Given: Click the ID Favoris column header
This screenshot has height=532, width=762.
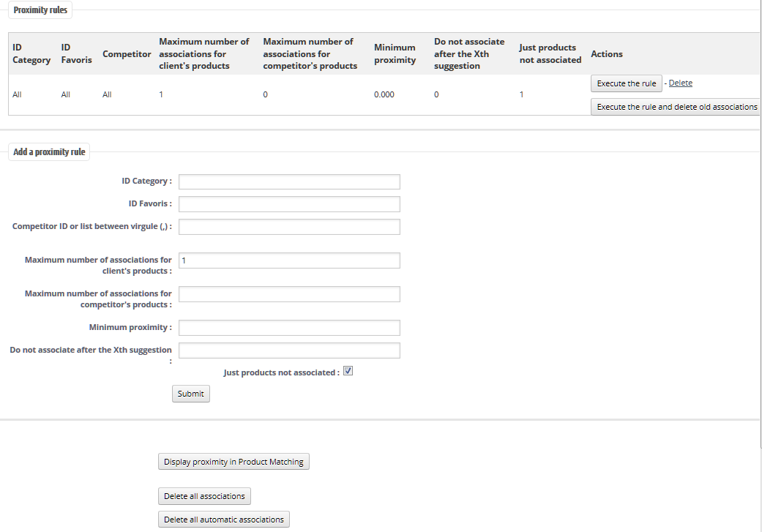Looking at the screenshot, I should pyautogui.click(x=76, y=53).
